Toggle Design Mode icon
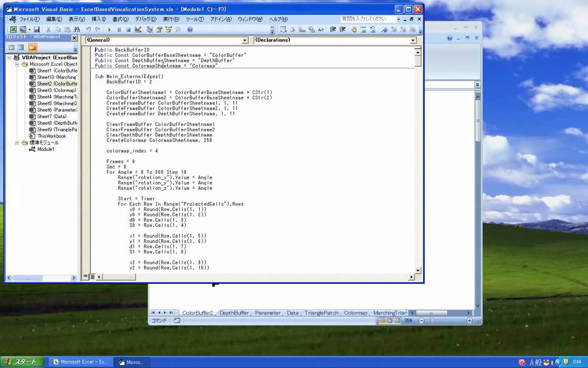Image resolution: width=588 pixels, height=368 pixels. [x=138, y=29]
